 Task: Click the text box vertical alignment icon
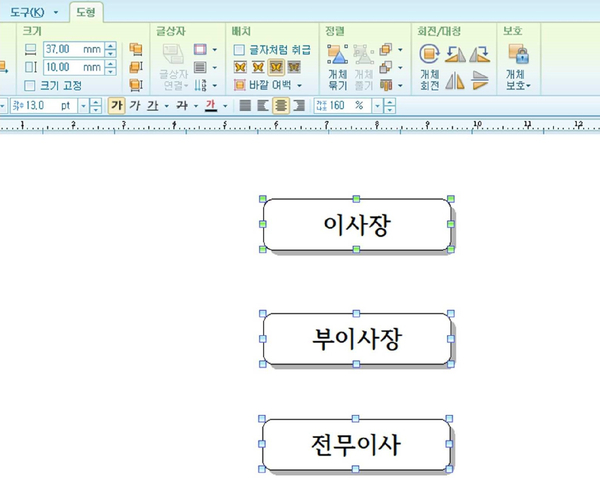coord(200,67)
